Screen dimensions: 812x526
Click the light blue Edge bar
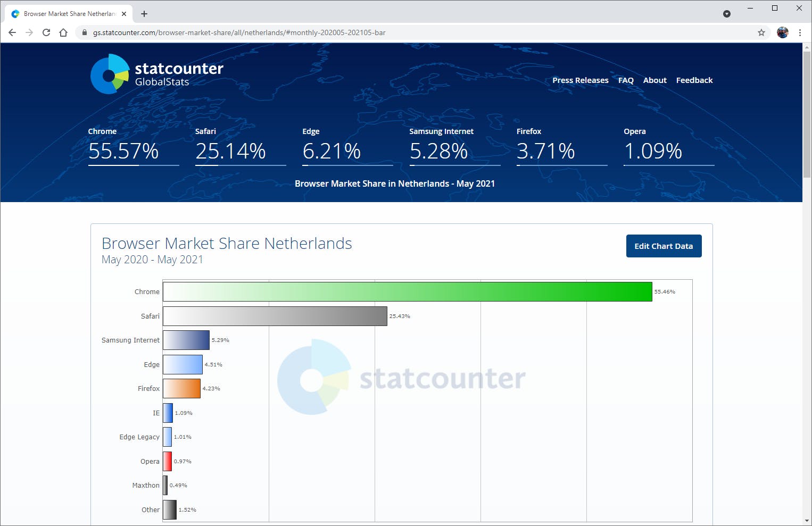[183, 364]
